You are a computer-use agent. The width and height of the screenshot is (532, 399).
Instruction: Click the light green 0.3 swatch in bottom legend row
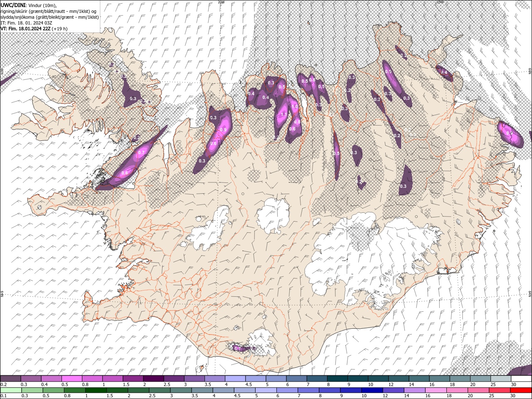(x=32, y=390)
